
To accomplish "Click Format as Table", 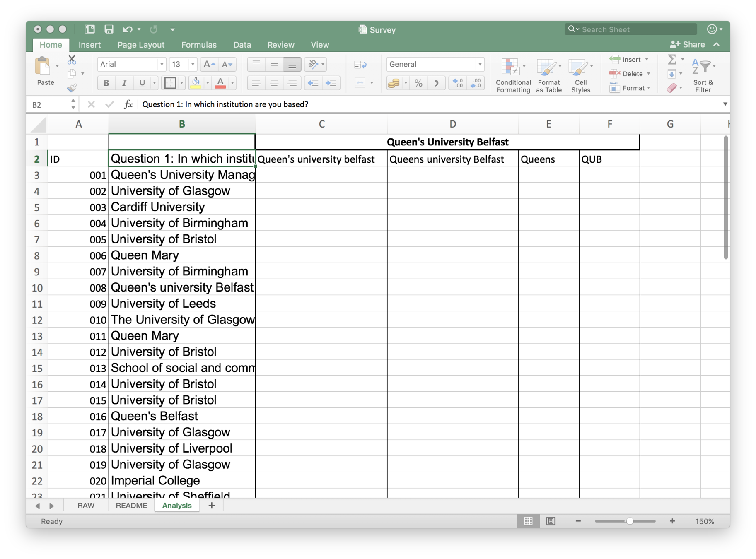I will tap(548, 76).
